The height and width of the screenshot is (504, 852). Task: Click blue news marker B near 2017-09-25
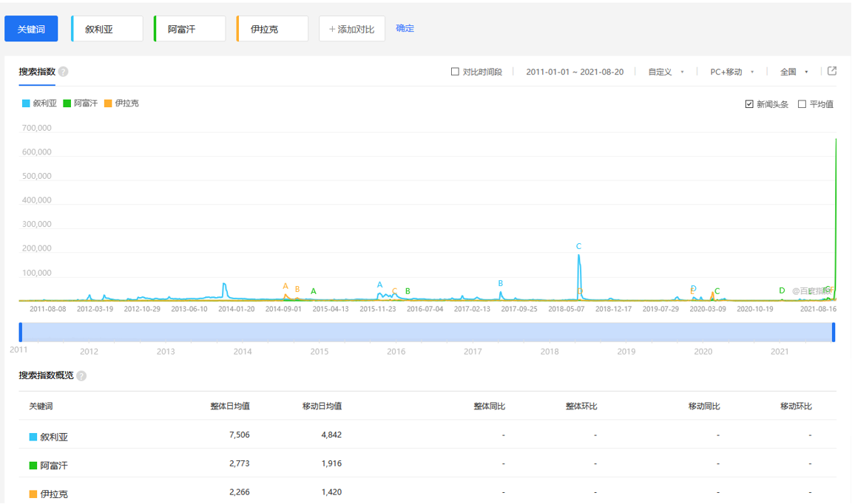[x=501, y=283]
